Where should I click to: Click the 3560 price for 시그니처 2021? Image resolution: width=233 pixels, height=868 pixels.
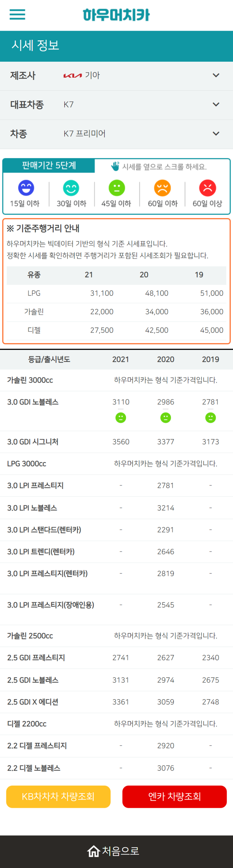tap(121, 442)
